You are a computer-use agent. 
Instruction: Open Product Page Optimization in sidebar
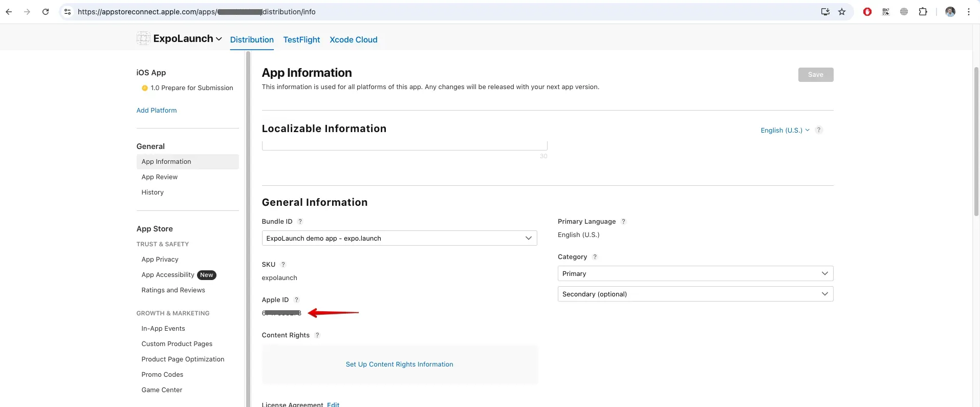(183, 359)
